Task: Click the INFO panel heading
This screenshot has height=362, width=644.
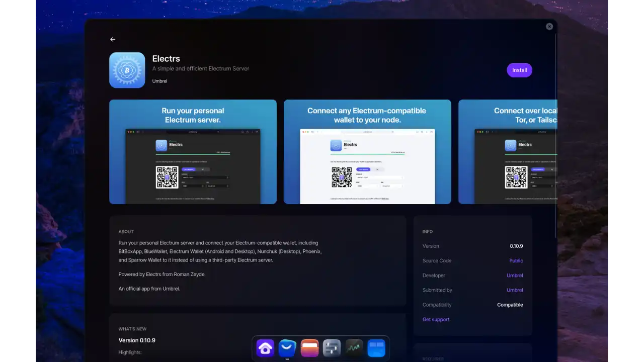Action: [x=428, y=232]
